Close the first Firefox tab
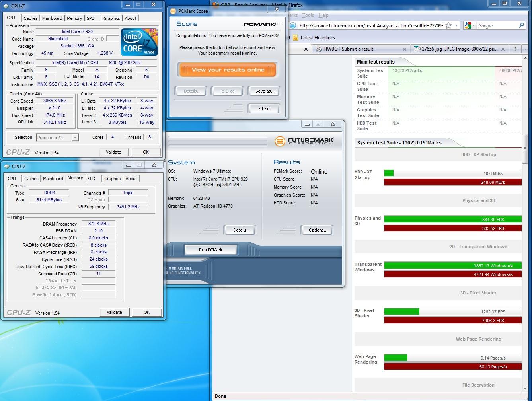Image resolution: width=532 pixels, height=401 pixels. click(306, 49)
